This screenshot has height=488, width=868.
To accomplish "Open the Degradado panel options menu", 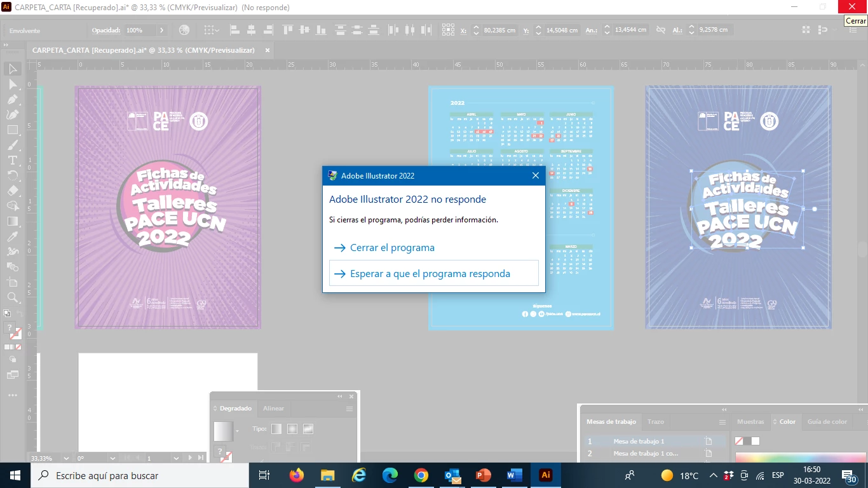I will point(349,409).
